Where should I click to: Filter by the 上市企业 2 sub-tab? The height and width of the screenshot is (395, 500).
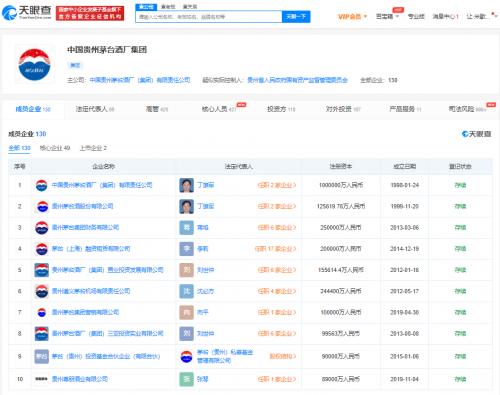[x=93, y=148]
